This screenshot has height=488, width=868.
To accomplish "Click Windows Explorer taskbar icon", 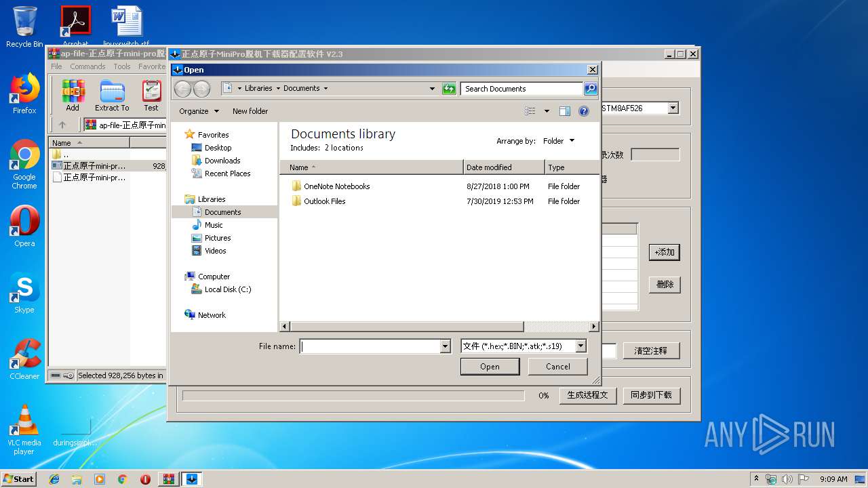I will pos(77,479).
